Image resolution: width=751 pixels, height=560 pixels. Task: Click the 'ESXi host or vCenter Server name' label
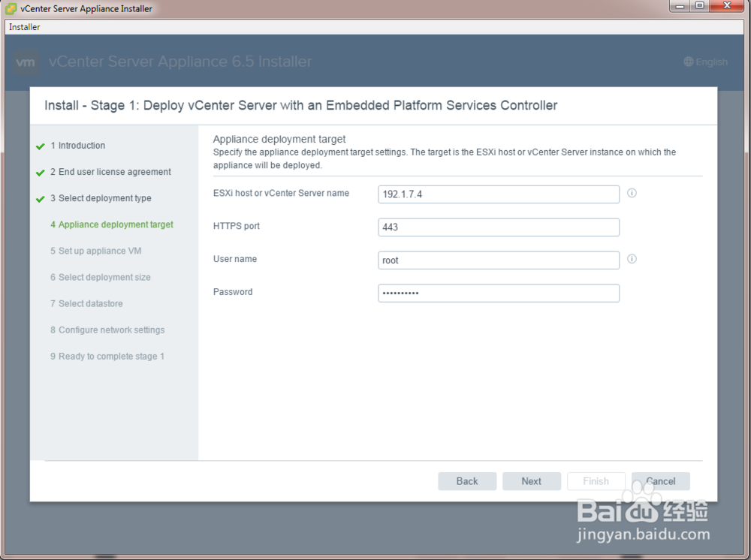pyautogui.click(x=281, y=193)
